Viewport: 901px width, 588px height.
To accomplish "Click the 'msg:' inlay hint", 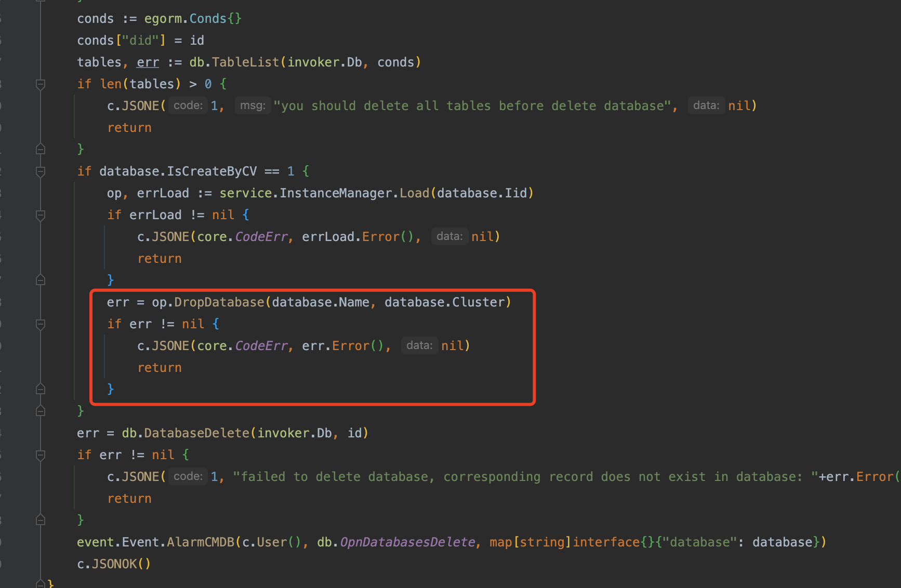I will [253, 105].
